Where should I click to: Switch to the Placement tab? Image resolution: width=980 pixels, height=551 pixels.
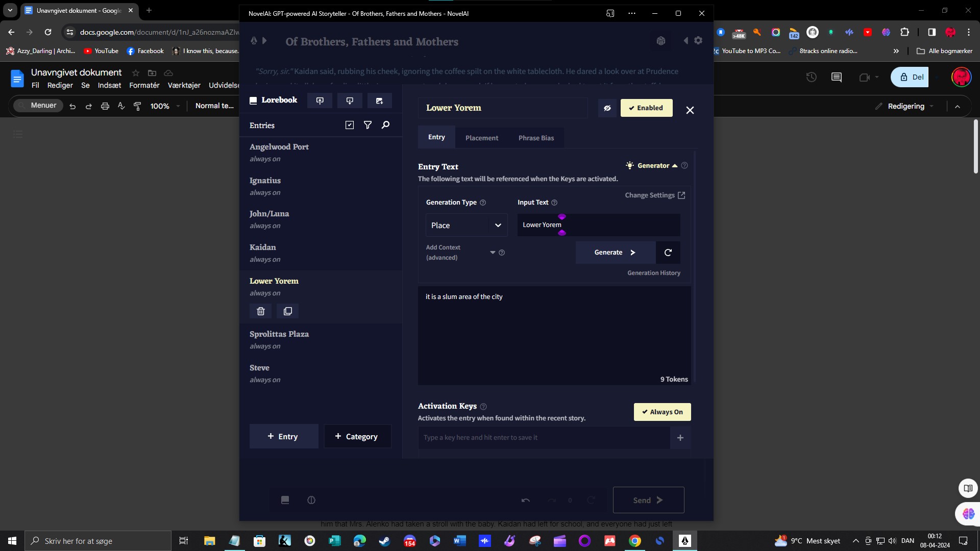click(x=481, y=138)
